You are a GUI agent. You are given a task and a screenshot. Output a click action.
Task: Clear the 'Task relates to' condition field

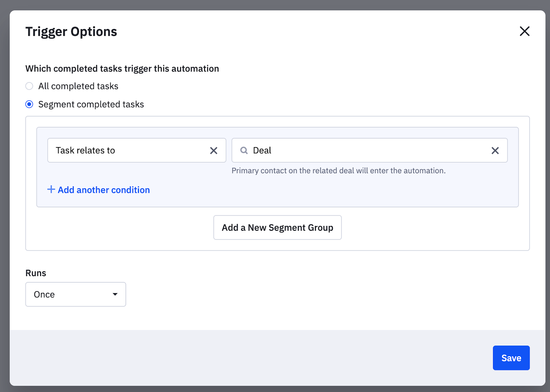pos(213,151)
